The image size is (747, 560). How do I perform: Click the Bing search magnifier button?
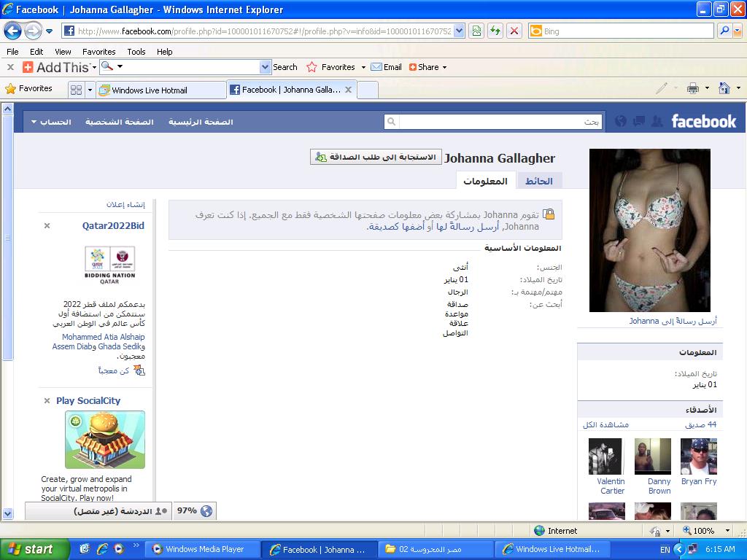point(724,31)
